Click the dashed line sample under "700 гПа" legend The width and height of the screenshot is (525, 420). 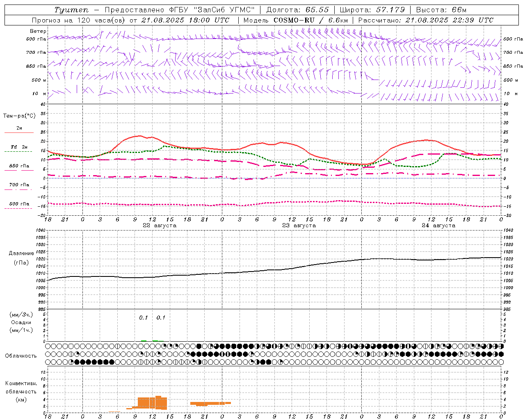point(18,189)
